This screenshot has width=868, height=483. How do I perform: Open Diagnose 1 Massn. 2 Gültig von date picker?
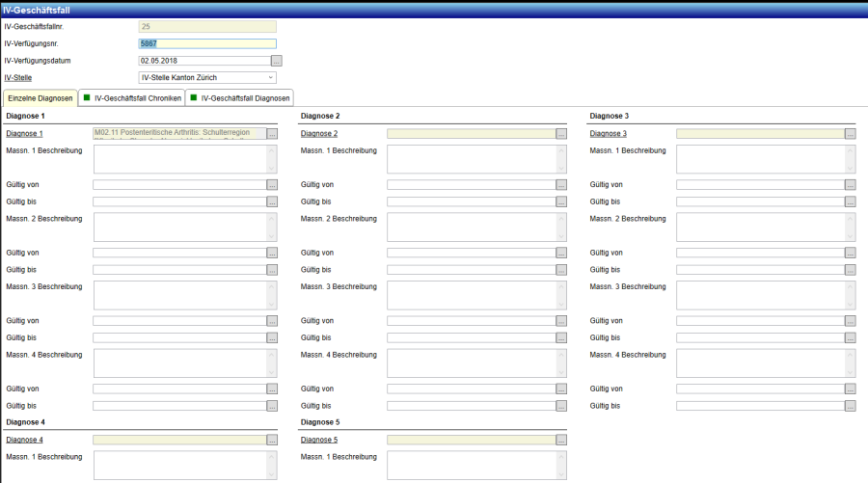pyautogui.click(x=272, y=253)
